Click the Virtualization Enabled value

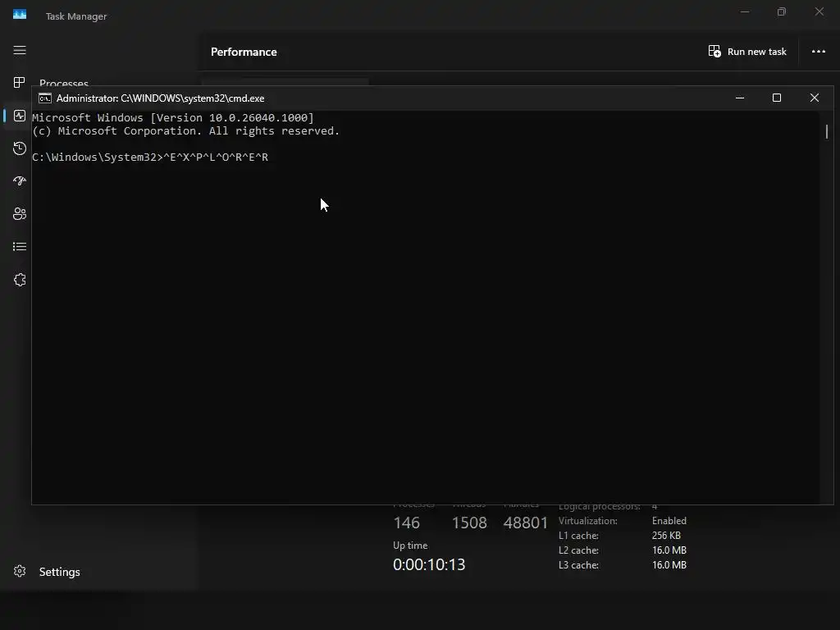click(x=669, y=521)
